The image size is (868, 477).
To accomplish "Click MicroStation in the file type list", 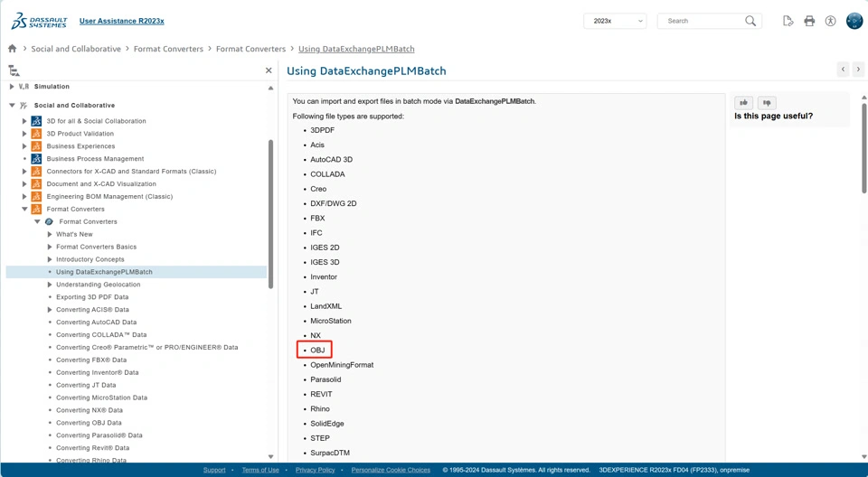I will (331, 321).
